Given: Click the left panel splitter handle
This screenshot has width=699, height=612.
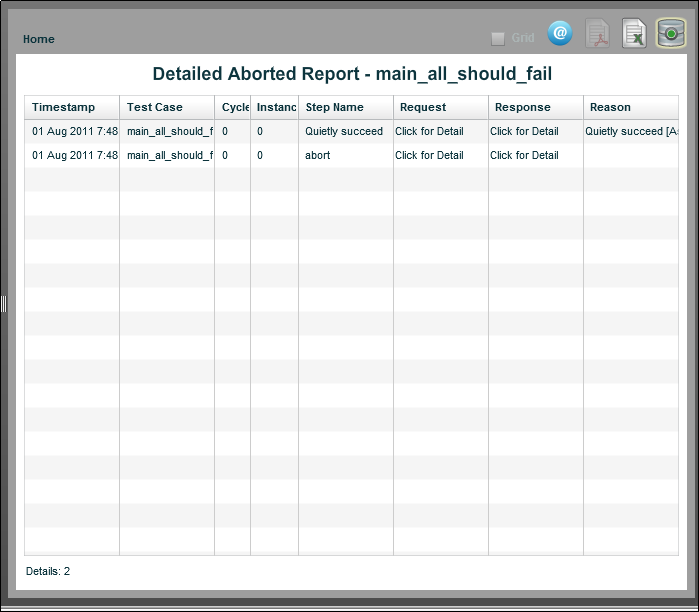Looking at the screenshot, I should [4, 303].
